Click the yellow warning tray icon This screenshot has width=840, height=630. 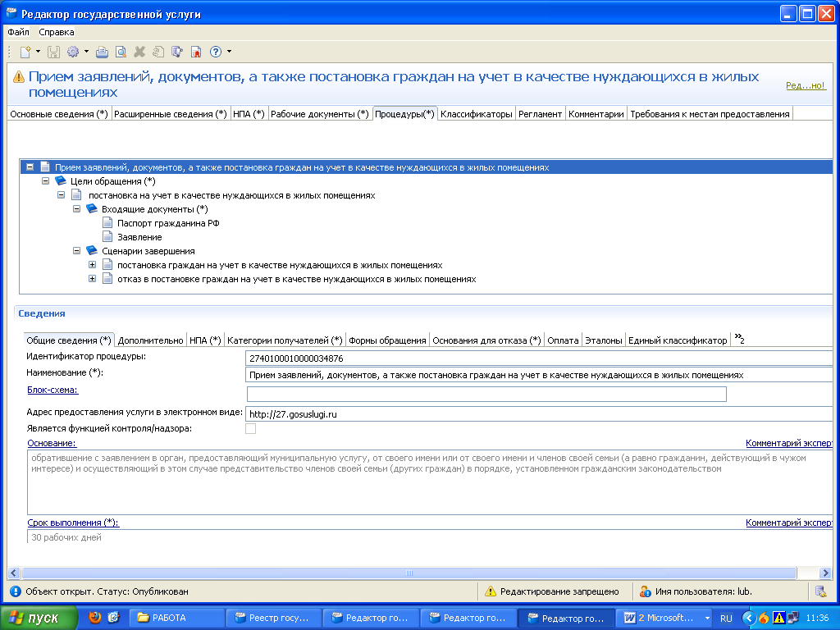pyautogui.click(x=779, y=619)
